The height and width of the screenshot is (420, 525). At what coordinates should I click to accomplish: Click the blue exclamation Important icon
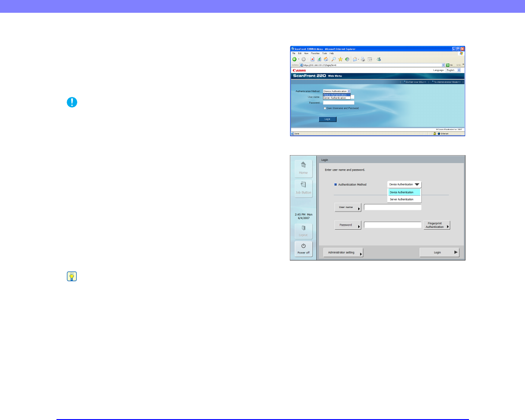click(72, 102)
